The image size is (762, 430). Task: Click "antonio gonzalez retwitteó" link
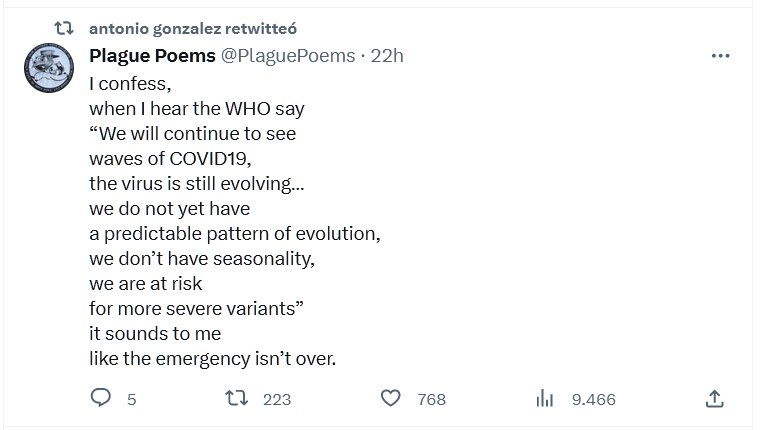tap(200, 28)
